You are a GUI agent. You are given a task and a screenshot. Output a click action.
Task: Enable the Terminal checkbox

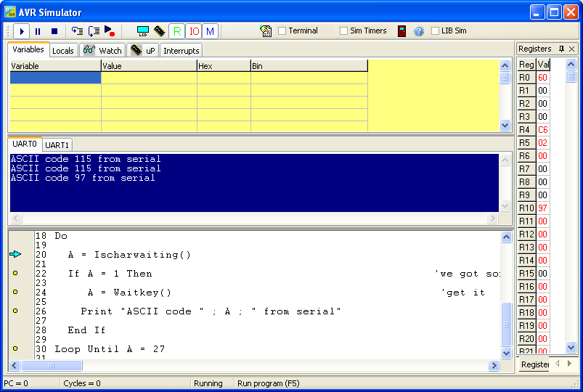point(282,31)
